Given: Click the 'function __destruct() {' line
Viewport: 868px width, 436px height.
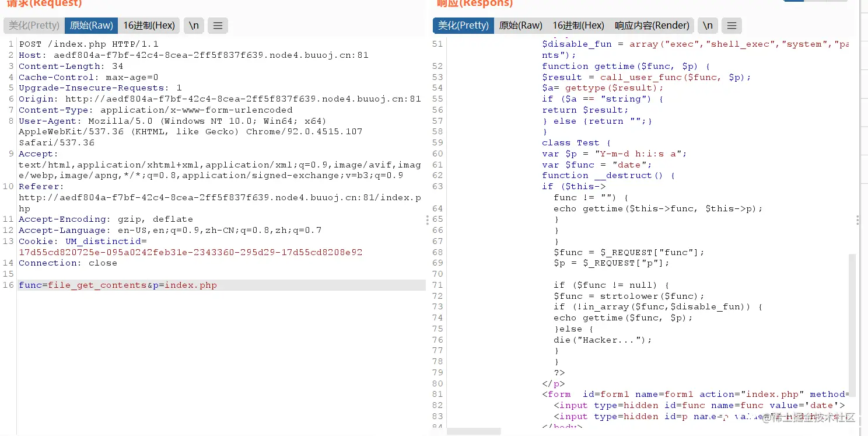Looking at the screenshot, I should (608, 175).
